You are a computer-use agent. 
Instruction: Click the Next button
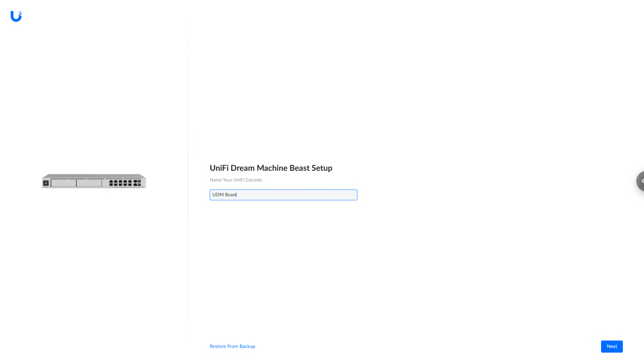coord(611,346)
